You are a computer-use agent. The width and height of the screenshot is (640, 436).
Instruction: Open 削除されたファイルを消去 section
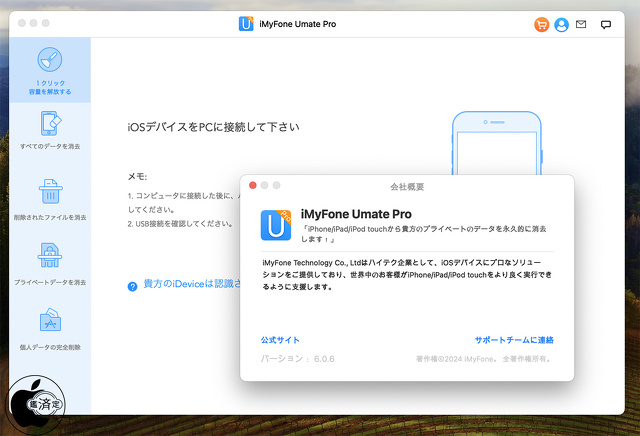50,199
